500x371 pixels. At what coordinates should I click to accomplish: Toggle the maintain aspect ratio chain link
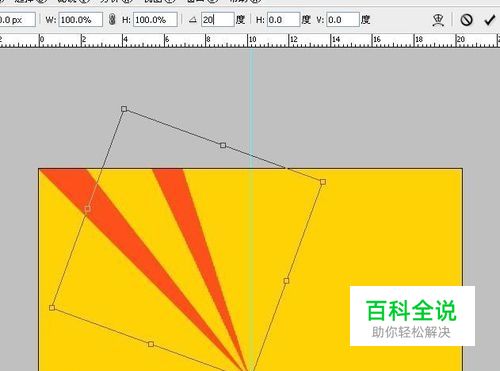(112, 20)
